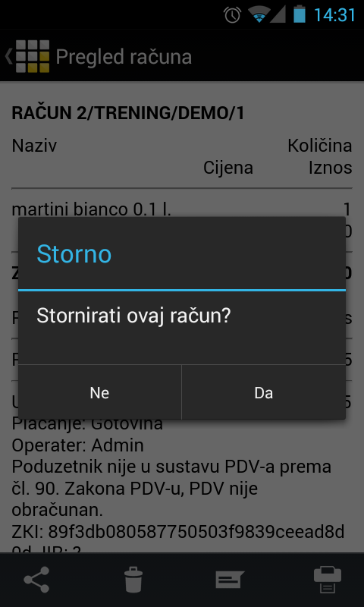Tap the Wi-Fi signal status icon

(x=259, y=14)
